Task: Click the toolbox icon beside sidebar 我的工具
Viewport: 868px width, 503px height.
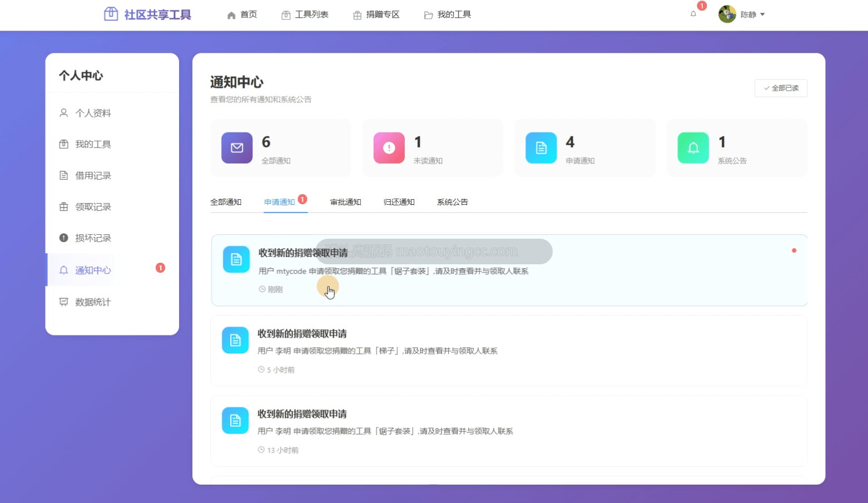Action: [64, 144]
